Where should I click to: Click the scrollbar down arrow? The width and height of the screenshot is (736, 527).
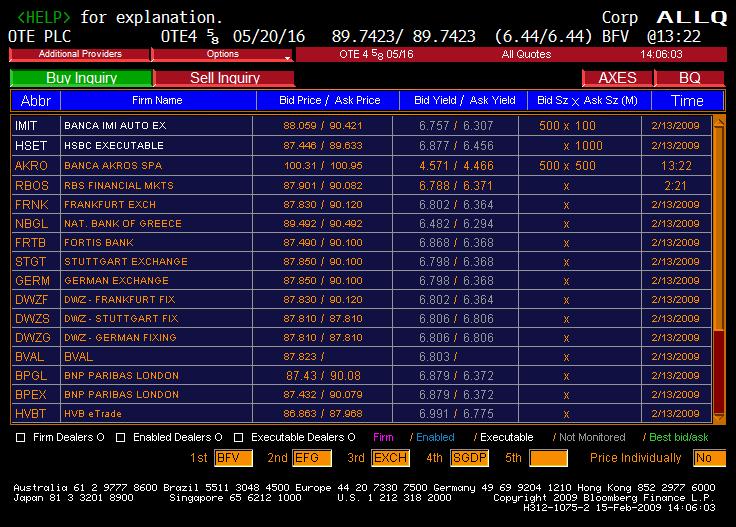(719, 417)
